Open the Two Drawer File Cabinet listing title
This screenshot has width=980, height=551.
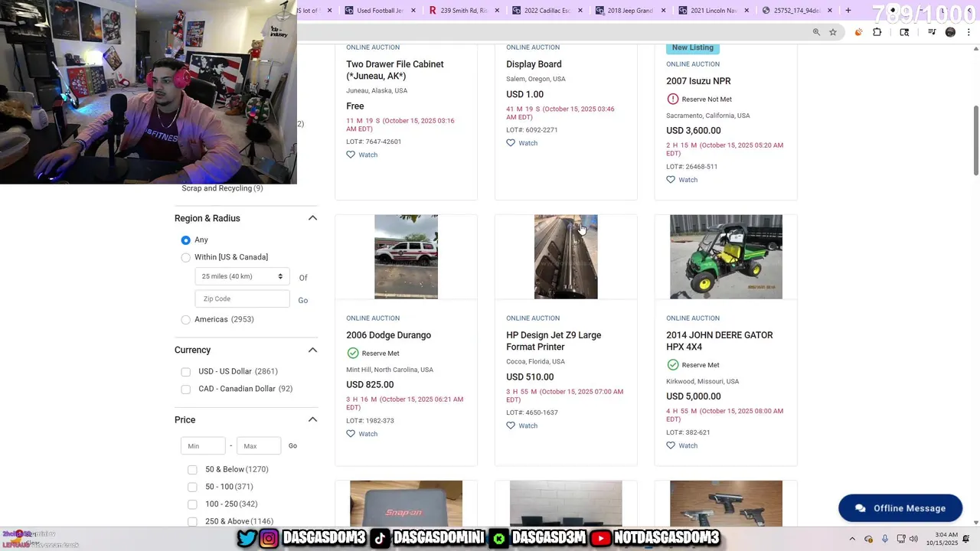tap(395, 70)
